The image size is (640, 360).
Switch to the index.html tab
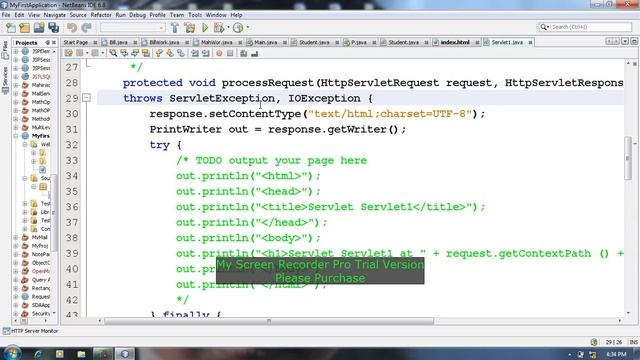point(455,42)
